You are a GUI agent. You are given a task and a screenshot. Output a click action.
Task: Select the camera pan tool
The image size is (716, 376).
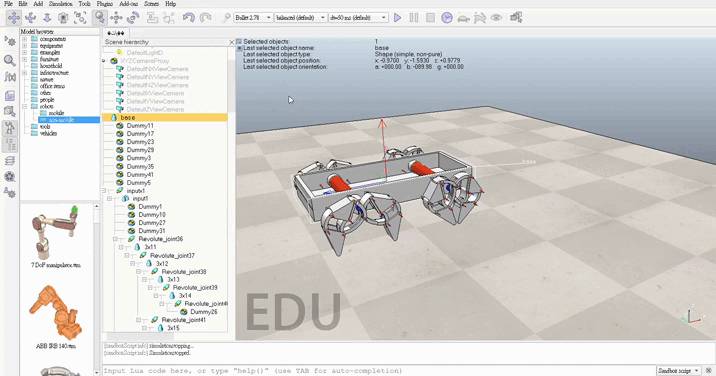(x=14, y=18)
